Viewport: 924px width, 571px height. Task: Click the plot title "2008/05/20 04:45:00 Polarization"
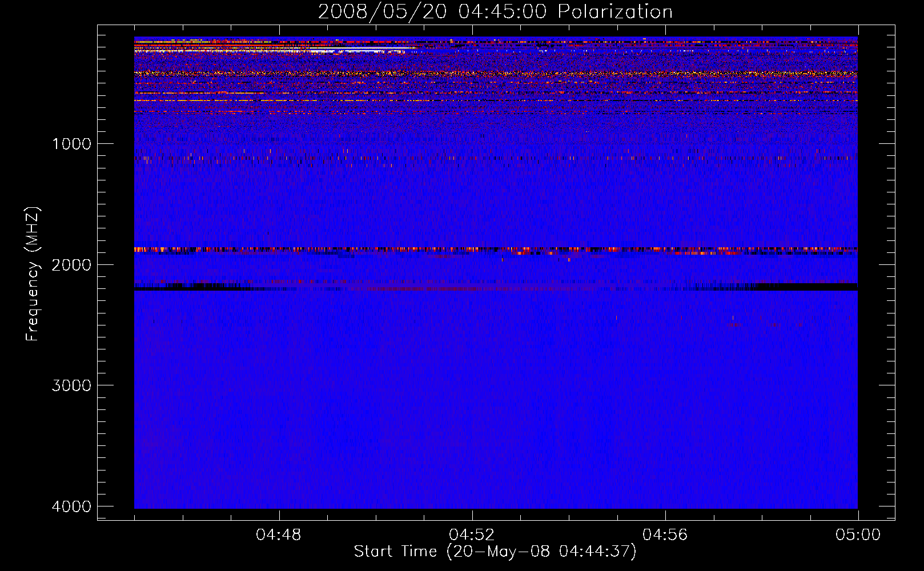tap(495, 11)
